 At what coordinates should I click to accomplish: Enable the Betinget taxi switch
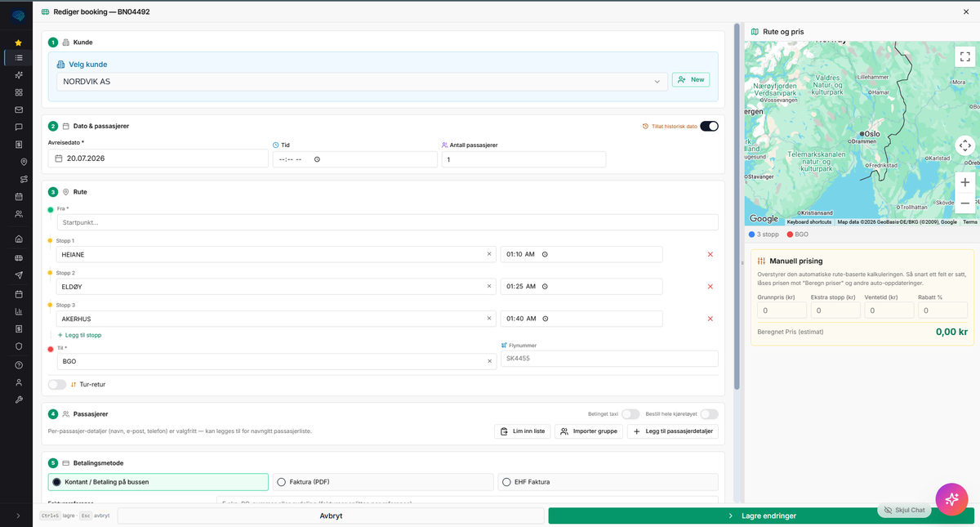pyautogui.click(x=630, y=414)
